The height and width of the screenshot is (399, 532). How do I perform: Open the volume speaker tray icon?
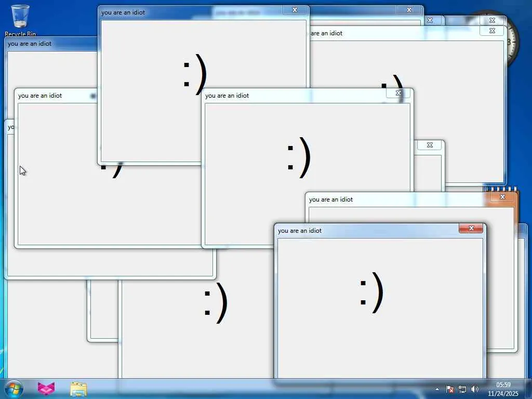(475, 389)
